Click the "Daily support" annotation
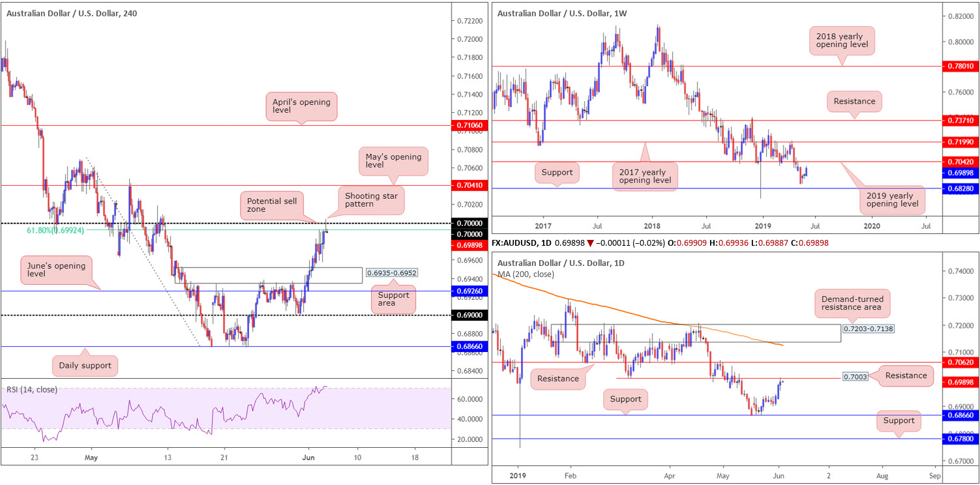980x485 pixels. 86,366
